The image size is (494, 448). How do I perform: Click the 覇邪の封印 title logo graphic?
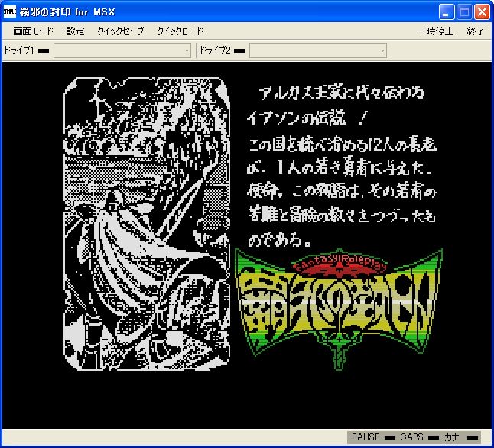point(339,309)
